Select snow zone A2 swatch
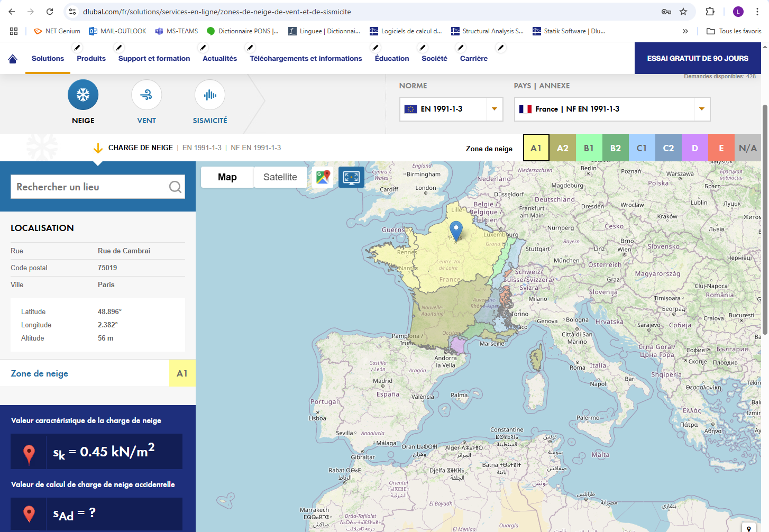The image size is (769, 532). point(563,148)
